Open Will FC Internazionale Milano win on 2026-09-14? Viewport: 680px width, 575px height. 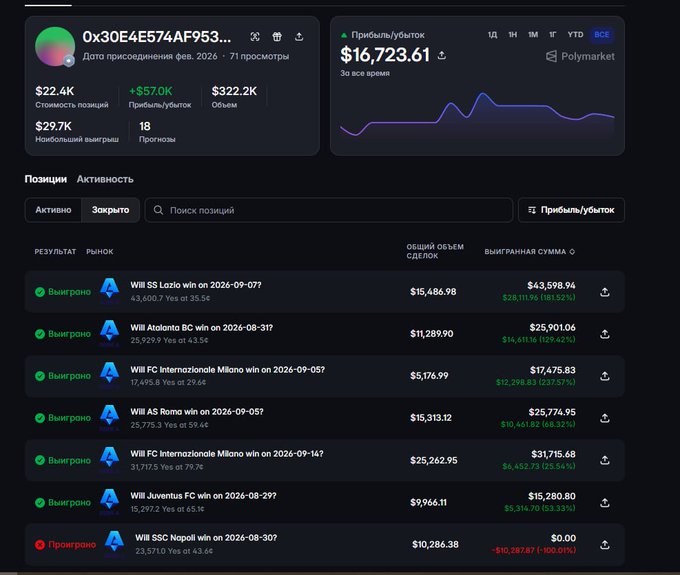(x=227, y=454)
